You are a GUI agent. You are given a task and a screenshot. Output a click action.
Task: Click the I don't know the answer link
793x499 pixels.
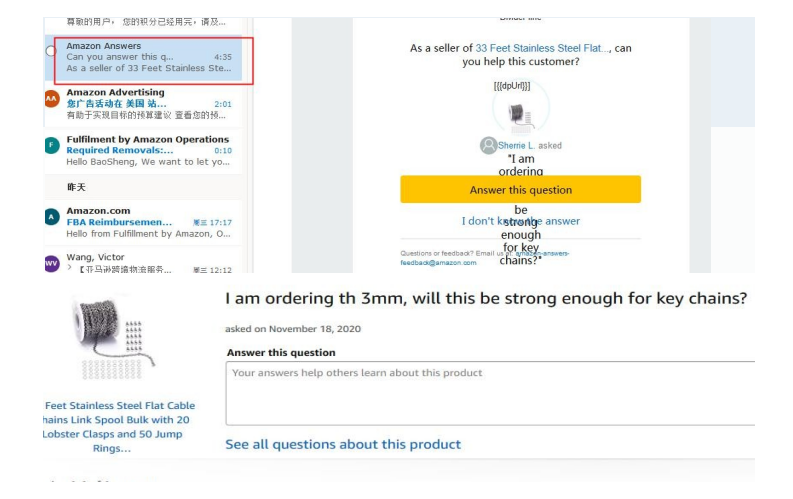tap(520, 221)
